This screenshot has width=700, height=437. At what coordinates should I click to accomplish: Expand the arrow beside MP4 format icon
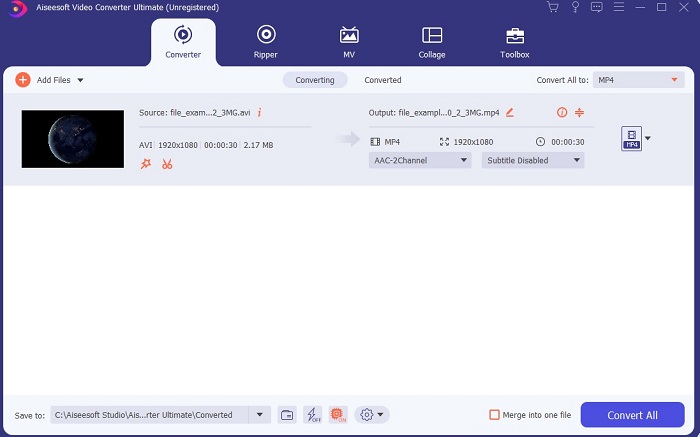pyautogui.click(x=648, y=138)
